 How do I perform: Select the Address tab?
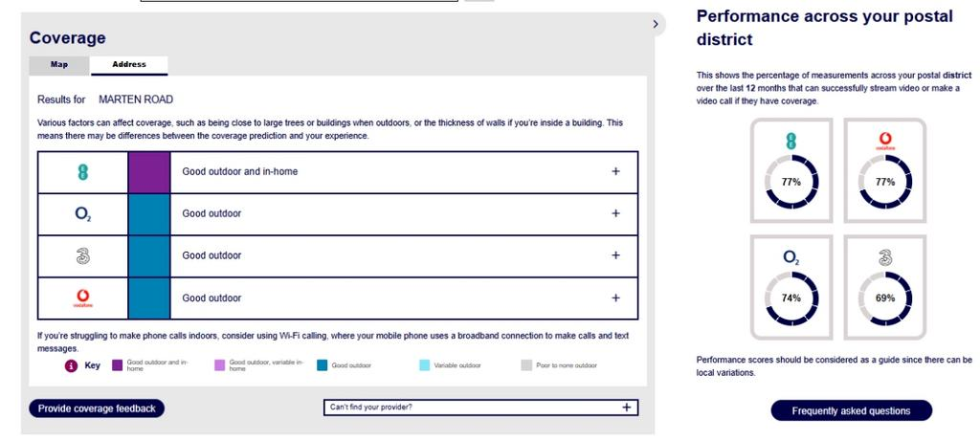(129, 65)
